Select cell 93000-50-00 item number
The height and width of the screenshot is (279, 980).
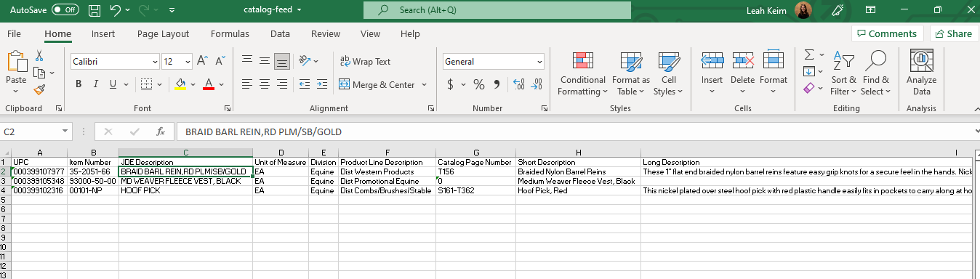point(92,181)
